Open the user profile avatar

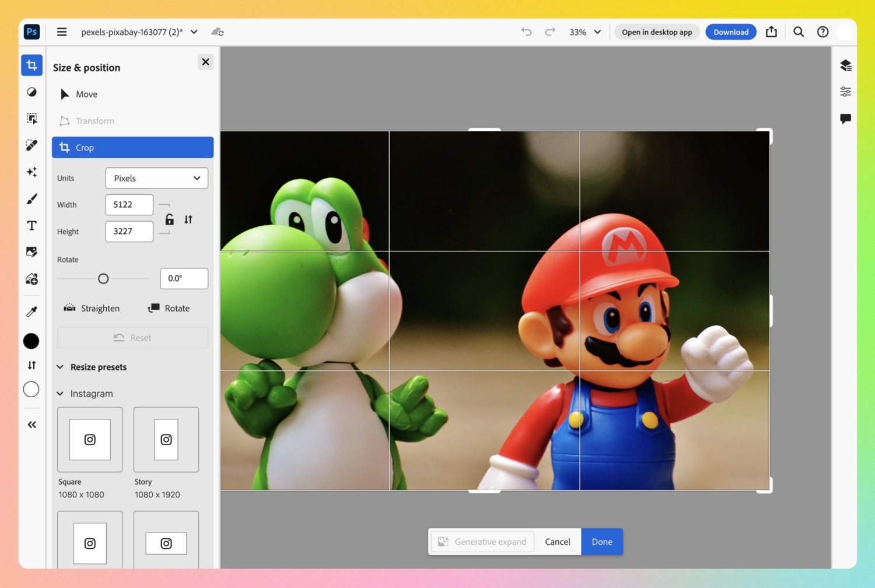pos(845,32)
